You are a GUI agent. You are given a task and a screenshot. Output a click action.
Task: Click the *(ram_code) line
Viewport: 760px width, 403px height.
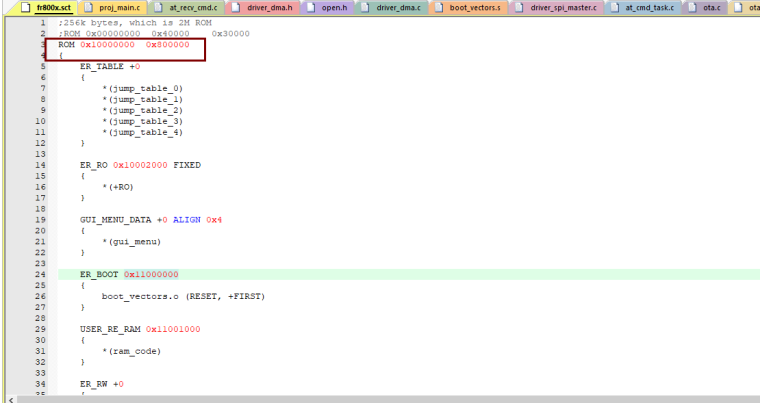[131, 351]
